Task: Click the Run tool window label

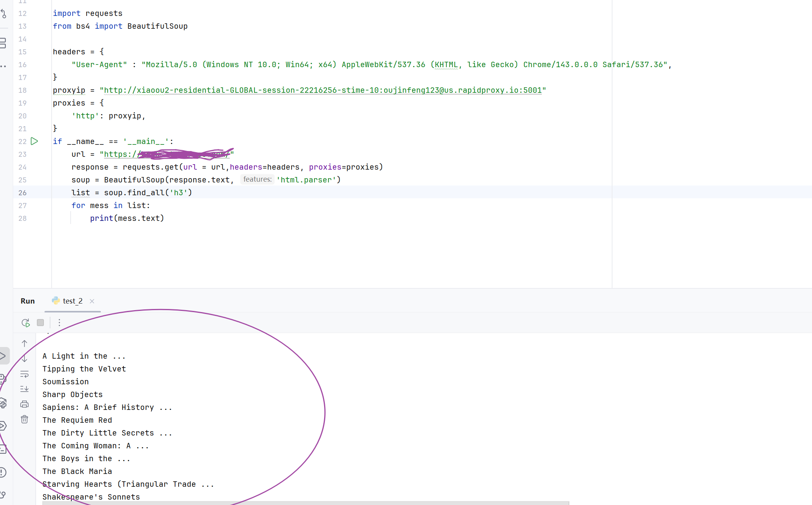Action: (28, 301)
